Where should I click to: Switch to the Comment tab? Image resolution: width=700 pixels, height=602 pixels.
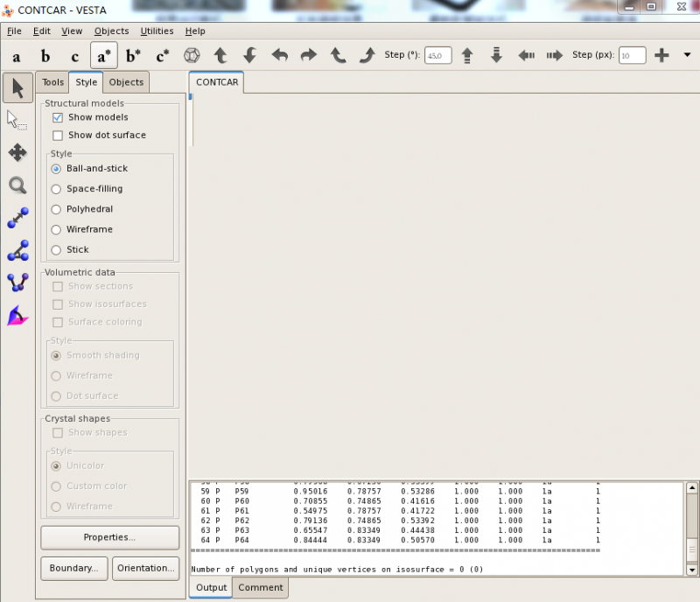tap(260, 588)
